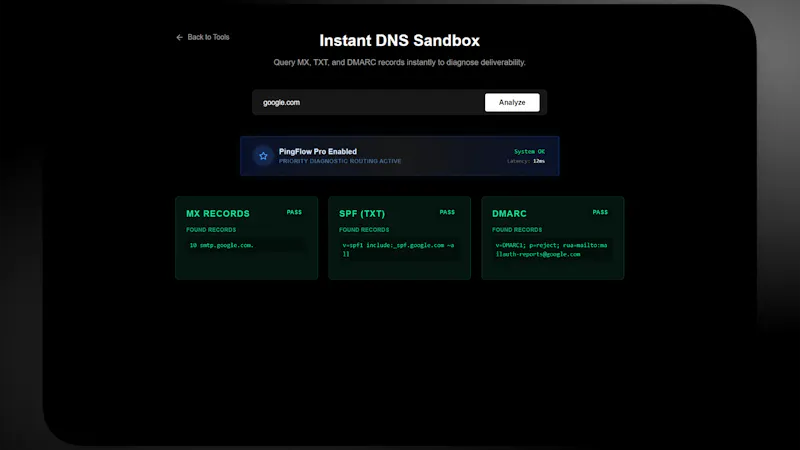800x450 pixels.
Task: Click Found Records label in MX card
Action: pos(211,230)
